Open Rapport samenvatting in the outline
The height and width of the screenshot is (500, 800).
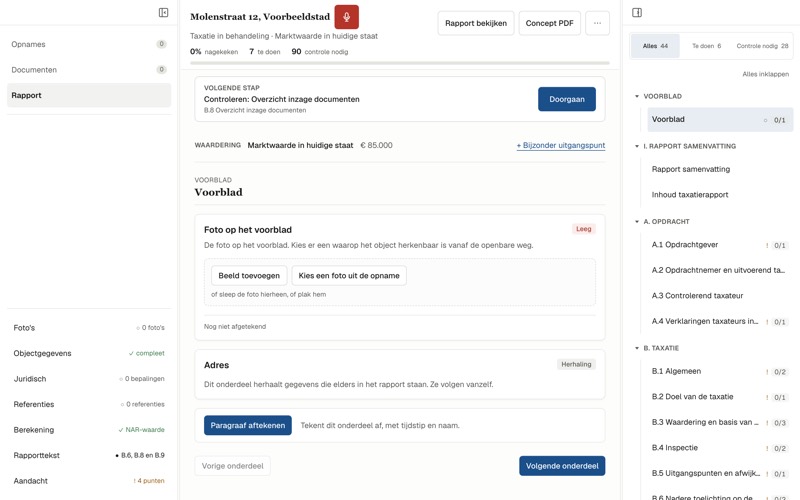720,169
